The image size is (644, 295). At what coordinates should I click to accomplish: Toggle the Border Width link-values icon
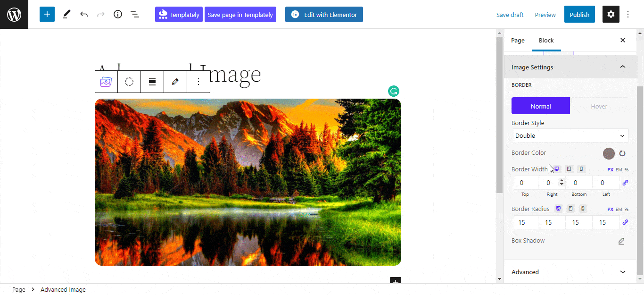click(625, 183)
